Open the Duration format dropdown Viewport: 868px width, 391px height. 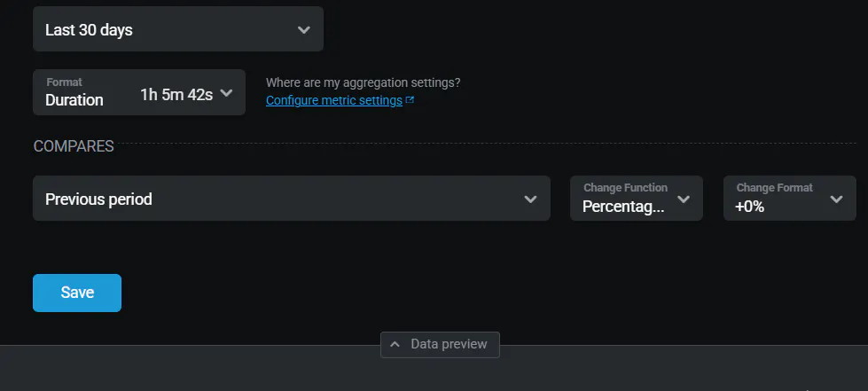138,92
